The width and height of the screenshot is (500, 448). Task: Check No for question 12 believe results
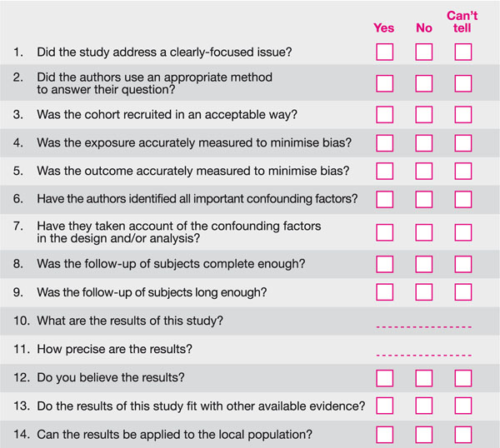click(424, 378)
